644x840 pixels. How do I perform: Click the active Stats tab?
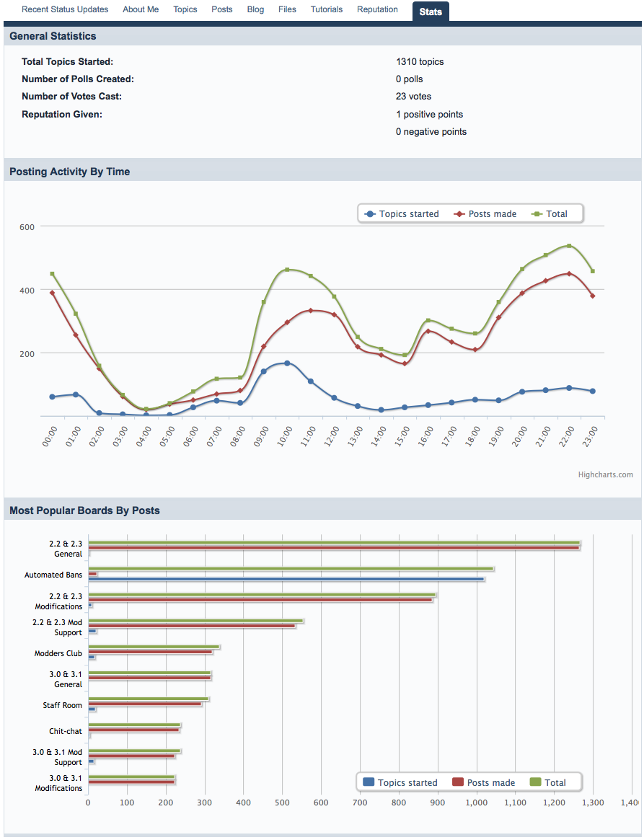coord(431,12)
